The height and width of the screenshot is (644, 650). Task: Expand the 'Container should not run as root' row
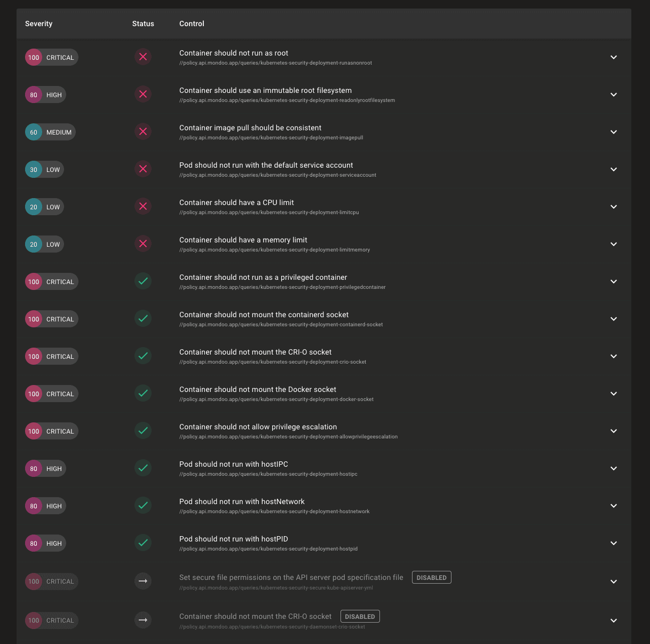614,57
